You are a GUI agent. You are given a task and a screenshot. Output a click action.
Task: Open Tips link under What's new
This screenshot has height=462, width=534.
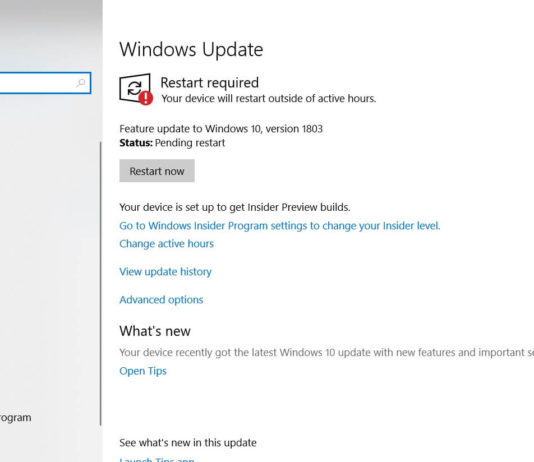pyautogui.click(x=143, y=371)
